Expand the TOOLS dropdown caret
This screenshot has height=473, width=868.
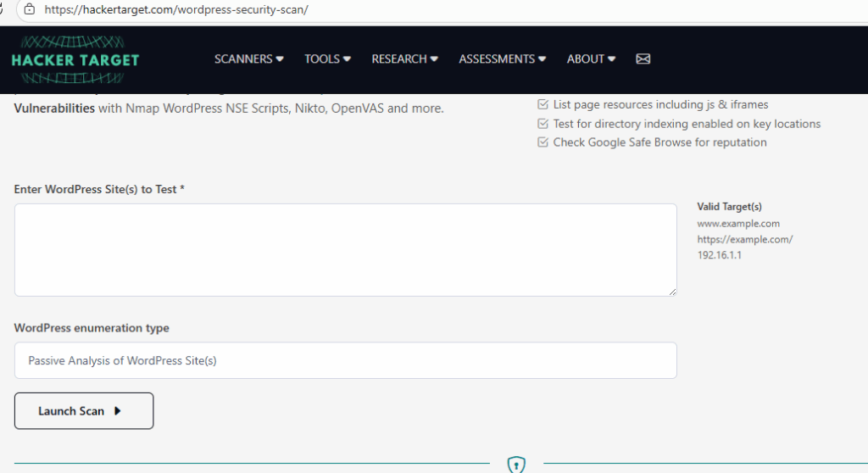347,59
